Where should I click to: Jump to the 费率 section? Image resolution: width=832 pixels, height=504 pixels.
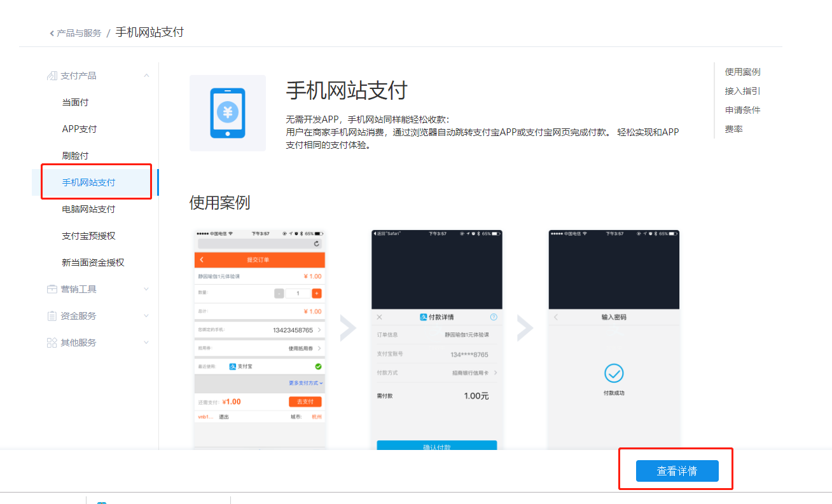tap(733, 128)
